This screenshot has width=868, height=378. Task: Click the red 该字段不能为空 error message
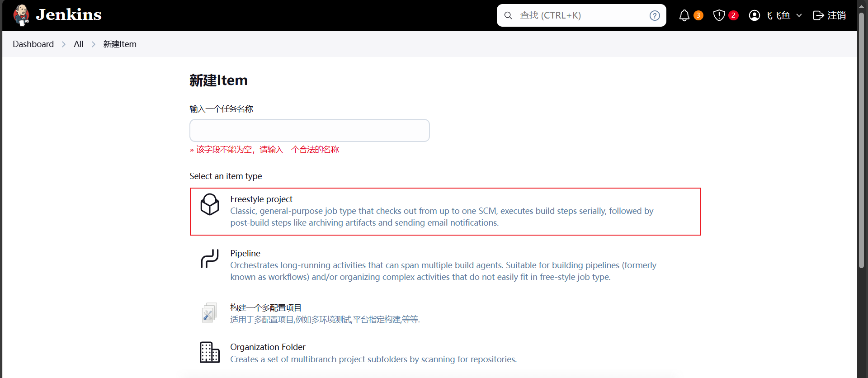pos(264,150)
